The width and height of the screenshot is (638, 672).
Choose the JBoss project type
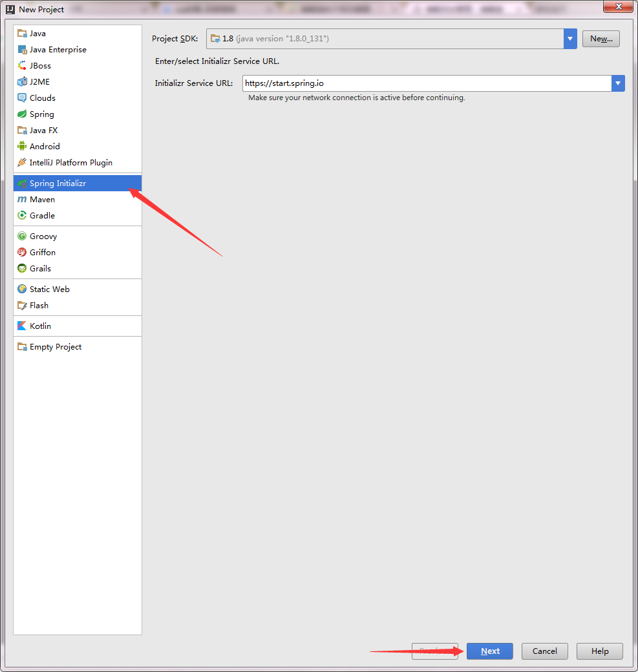78,65
